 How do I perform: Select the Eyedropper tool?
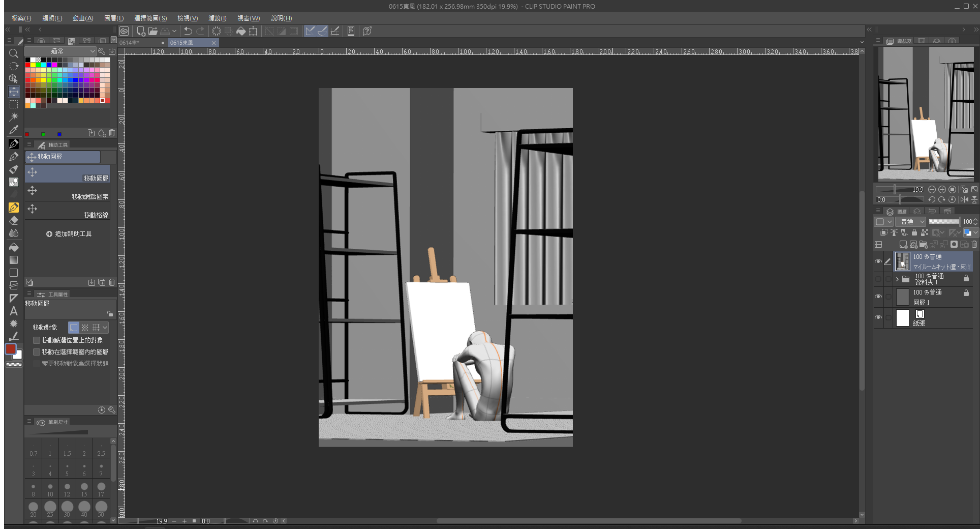(x=14, y=130)
